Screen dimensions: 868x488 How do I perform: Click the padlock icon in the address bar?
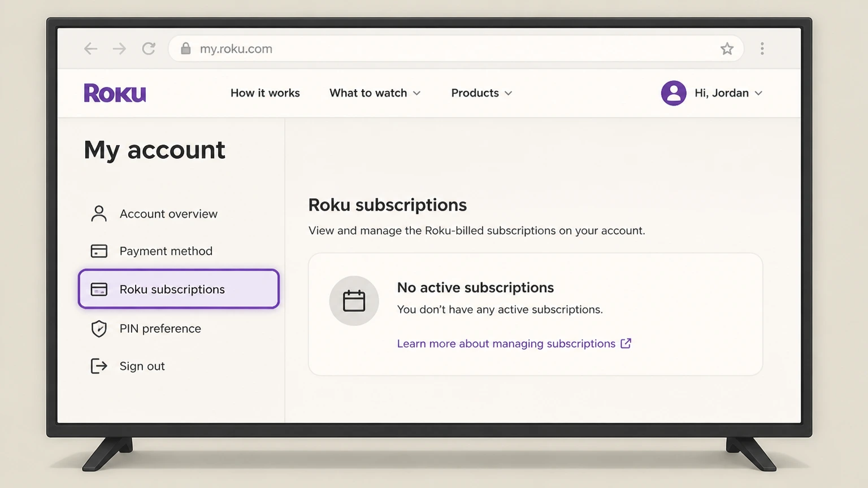pos(185,49)
